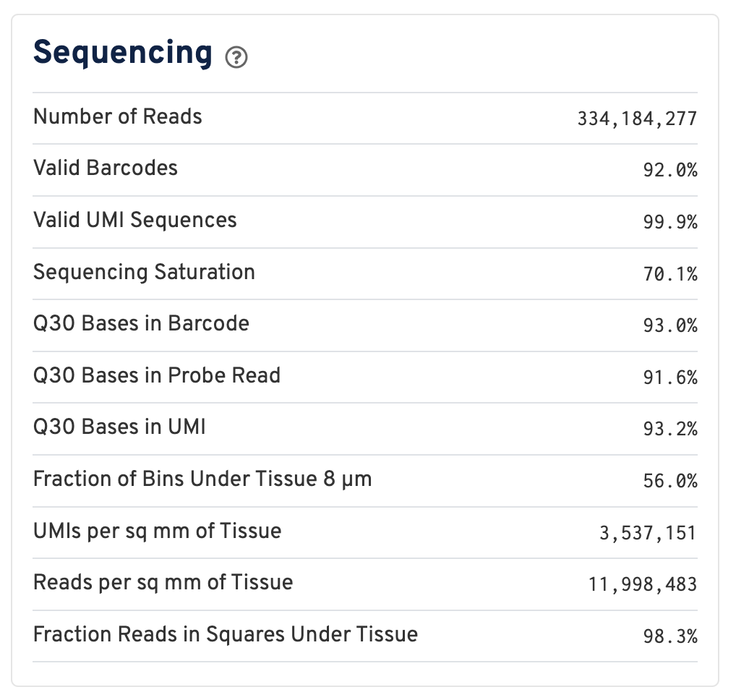This screenshot has height=700, width=736.
Task: Click the Q30 Bases in Barcode label
Action: click(141, 323)
